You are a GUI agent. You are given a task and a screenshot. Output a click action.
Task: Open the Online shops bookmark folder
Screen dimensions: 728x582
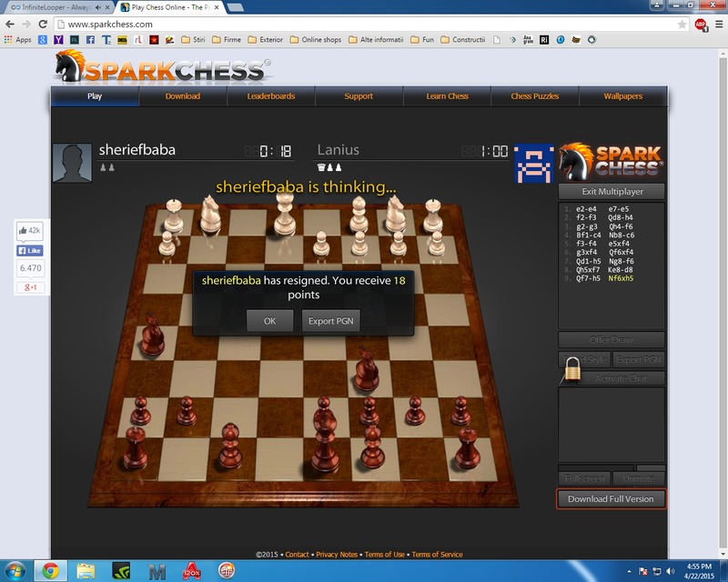[316, 40]
